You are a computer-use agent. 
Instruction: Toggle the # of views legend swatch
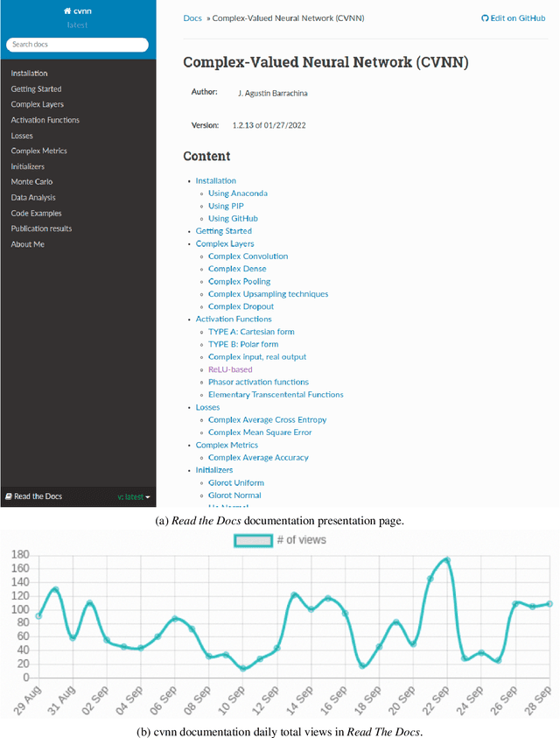(254, 540)
